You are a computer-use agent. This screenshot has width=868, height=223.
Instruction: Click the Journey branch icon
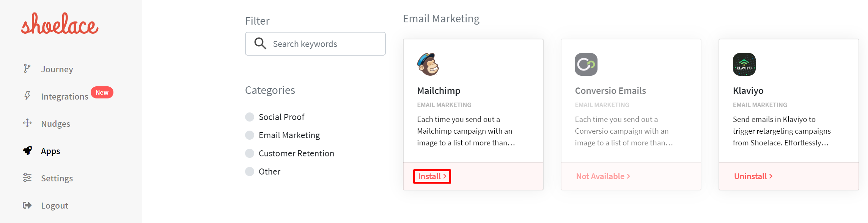coord(27,69)
